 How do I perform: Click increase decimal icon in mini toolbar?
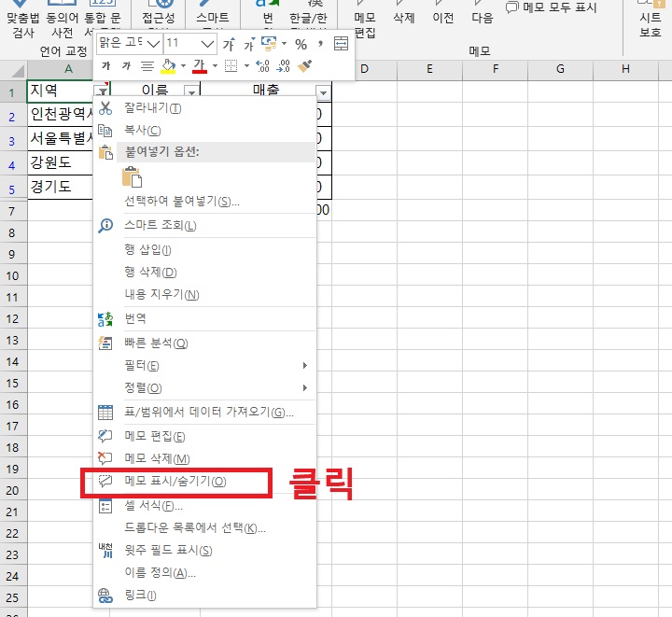click(x=262, y=66)
